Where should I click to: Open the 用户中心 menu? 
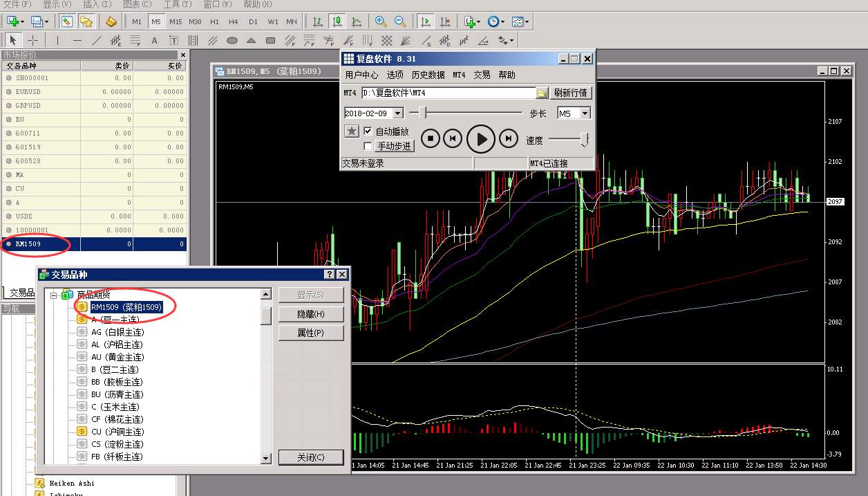361,75
